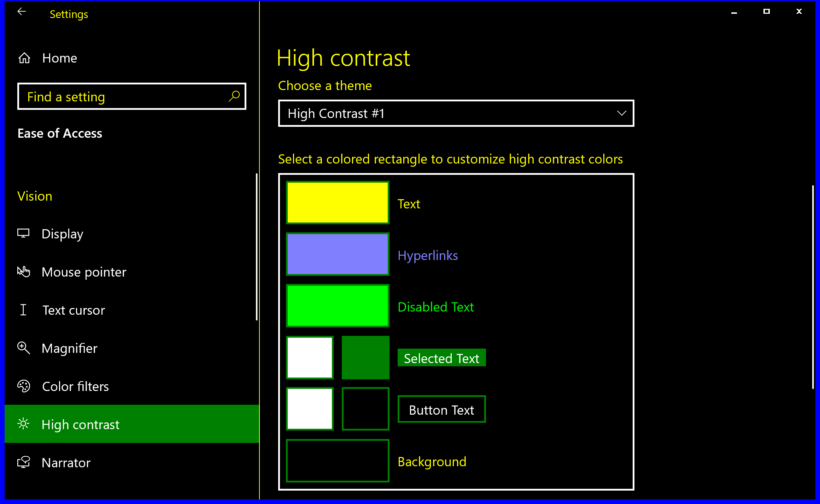The image size is (820, 504).
Task: Navigate back with the arrow button
Action: pos(22,11)
